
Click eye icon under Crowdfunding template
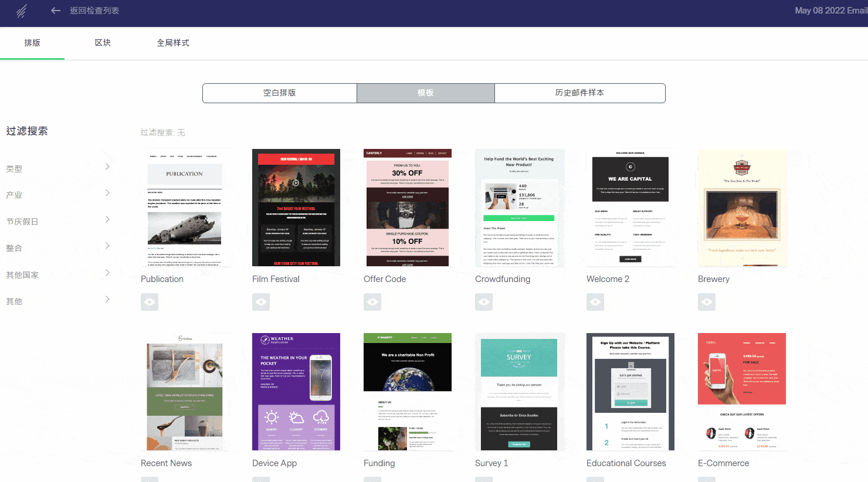(484, 302)
